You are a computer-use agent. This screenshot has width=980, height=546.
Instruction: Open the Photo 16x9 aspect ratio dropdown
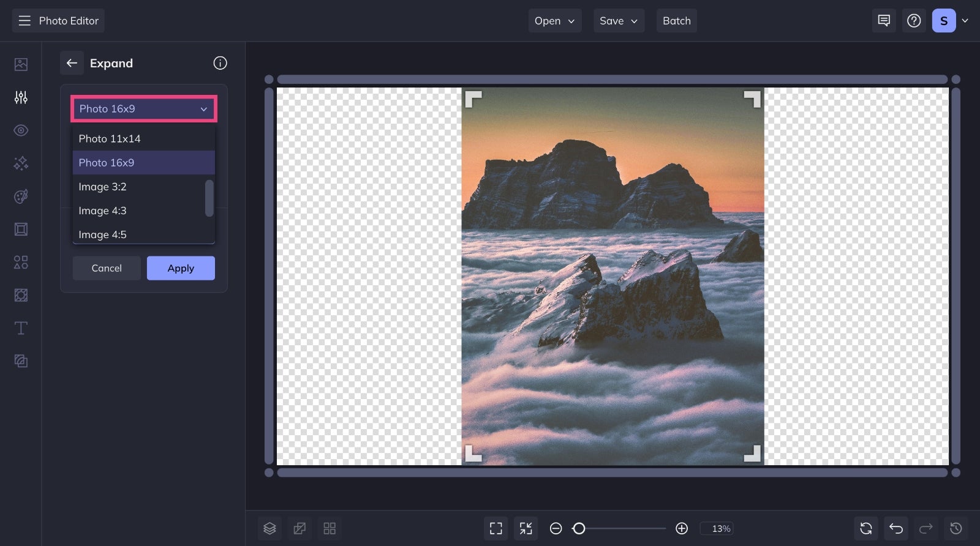tap(144, 109)
